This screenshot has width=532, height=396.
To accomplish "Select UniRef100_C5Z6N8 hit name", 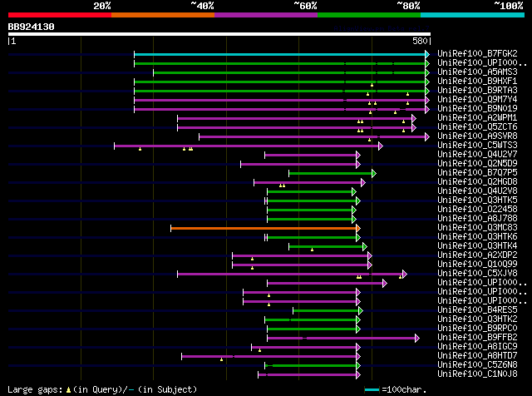I will tap(477, 365).
